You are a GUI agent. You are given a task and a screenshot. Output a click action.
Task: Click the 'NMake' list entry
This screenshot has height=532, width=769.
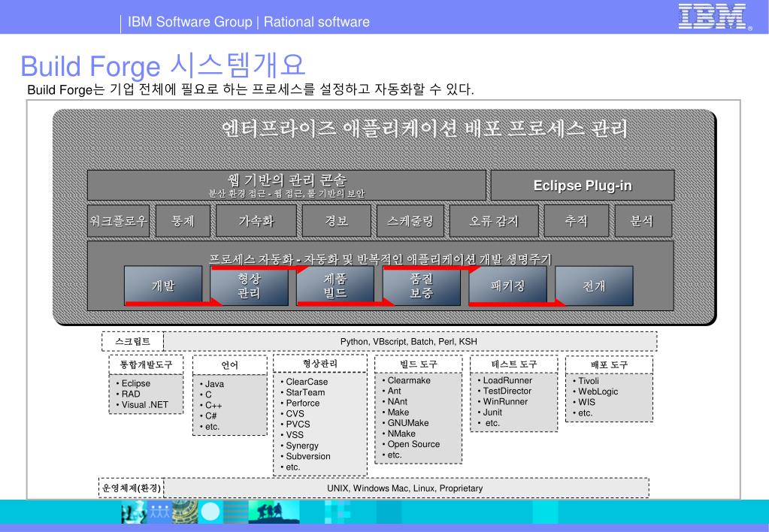pos(401,434)
